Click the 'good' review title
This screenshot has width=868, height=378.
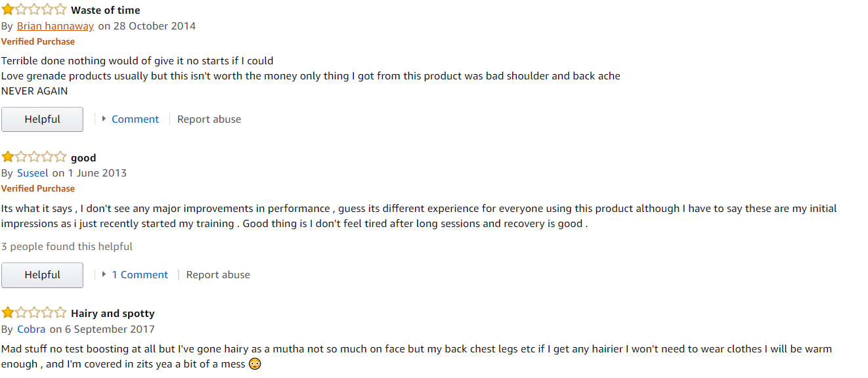tap(83, 157)
